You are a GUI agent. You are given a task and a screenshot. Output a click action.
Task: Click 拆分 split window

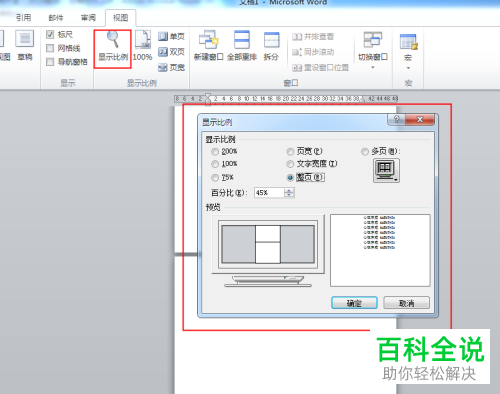point(271,46)
